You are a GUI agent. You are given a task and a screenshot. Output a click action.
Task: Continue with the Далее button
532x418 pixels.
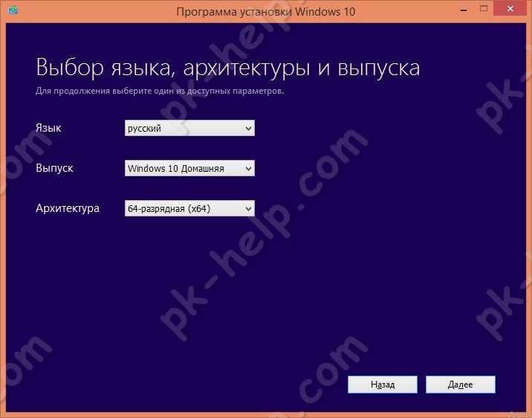click(x=461, y=385)
